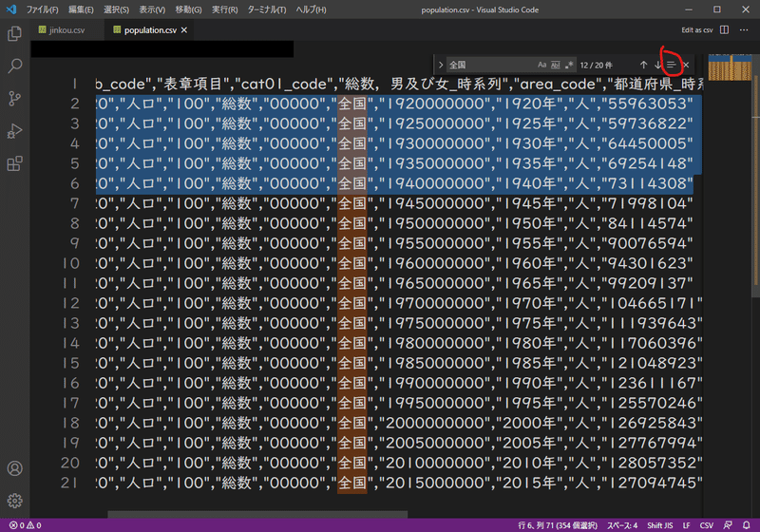Go to previous match in find widget
Viewport: 760px width, 532px height.
[x=644, y=65]
